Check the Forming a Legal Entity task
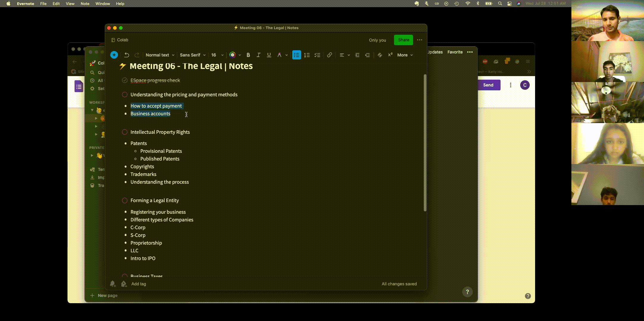The height and width of the screenshot is (321, 644). coord(125,200)
